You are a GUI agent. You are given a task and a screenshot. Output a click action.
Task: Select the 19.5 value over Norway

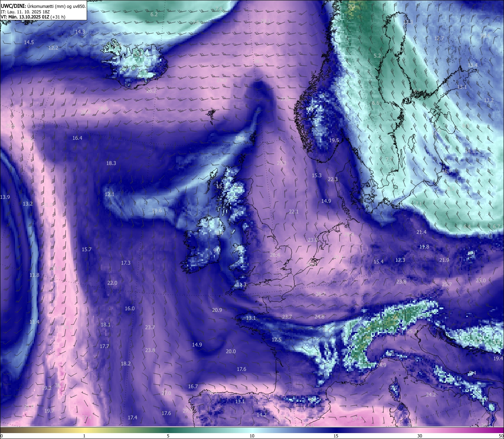click(x=334, y=141)
